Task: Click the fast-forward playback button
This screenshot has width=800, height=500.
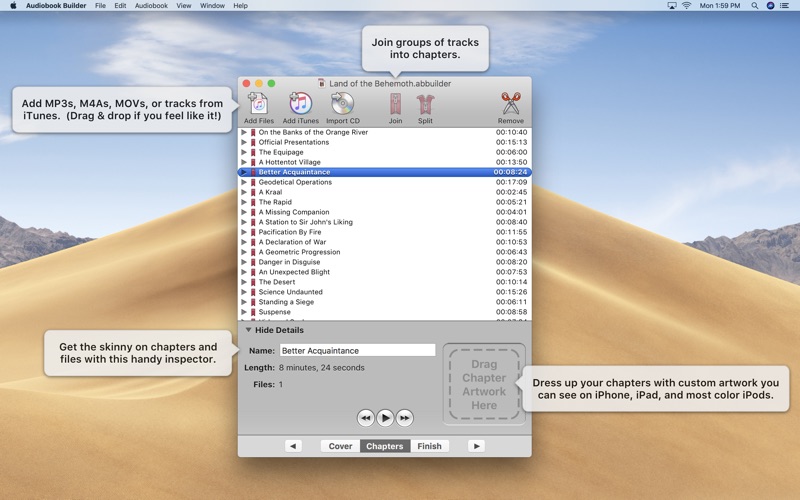Action: point(405,418)
